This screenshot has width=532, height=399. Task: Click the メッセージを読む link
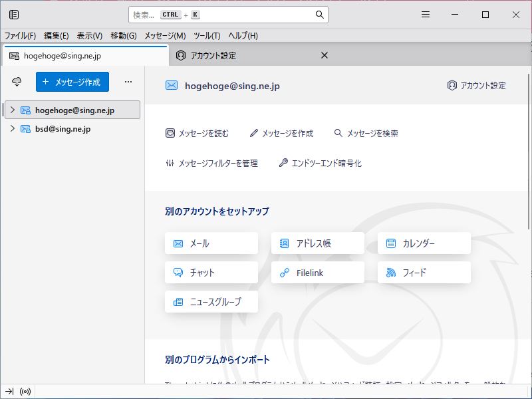click(x=197, y=134)
